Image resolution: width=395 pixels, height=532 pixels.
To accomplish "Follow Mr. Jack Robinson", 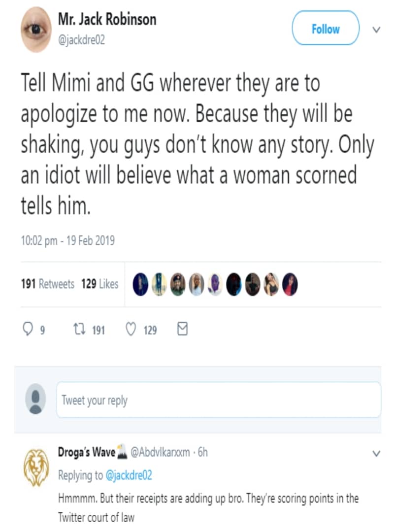I will click(326, 29).
